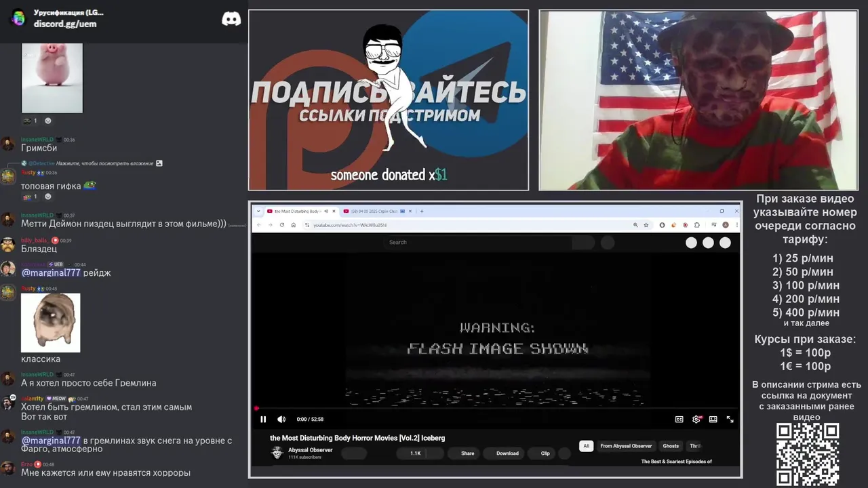Select the From Abyssal Observer chip
The width and height of the screenshot is (868, 488).
(626, 446)
